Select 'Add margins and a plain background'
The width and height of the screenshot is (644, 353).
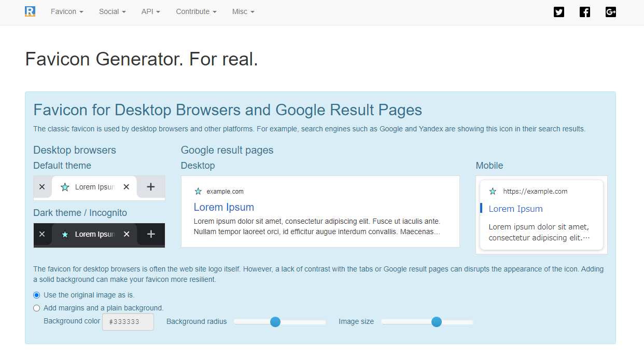click(x=36, y=308)
